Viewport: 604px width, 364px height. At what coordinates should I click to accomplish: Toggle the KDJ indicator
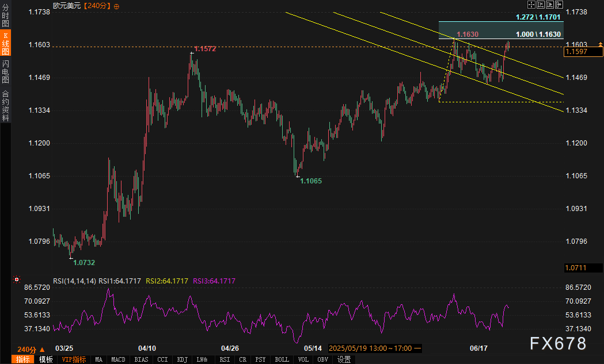pos(182,359)
